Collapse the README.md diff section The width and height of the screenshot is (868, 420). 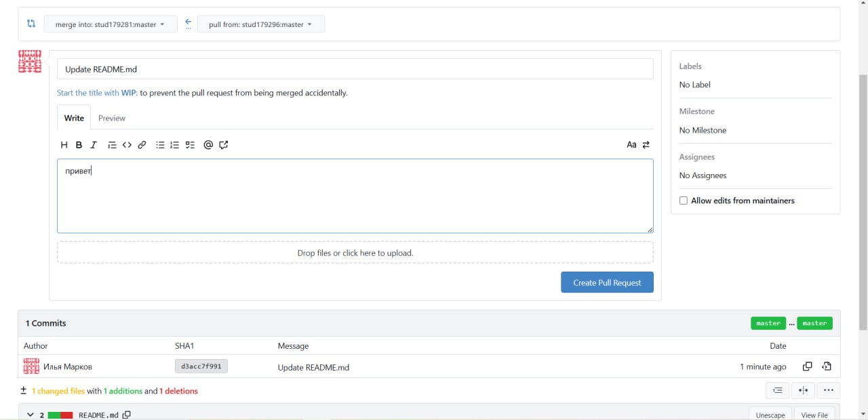tap(31, 414)
